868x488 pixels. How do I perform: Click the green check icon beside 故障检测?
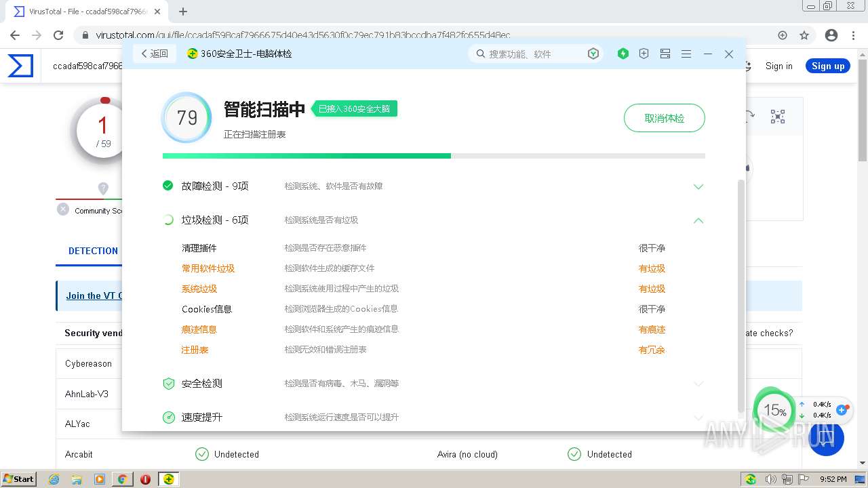point(168,186)
